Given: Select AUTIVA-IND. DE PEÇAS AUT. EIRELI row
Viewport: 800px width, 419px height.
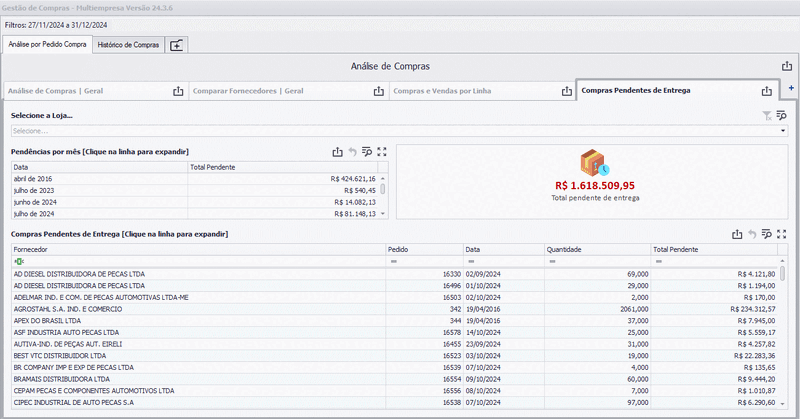Looking at the screenshot, I should coord(394,344).
